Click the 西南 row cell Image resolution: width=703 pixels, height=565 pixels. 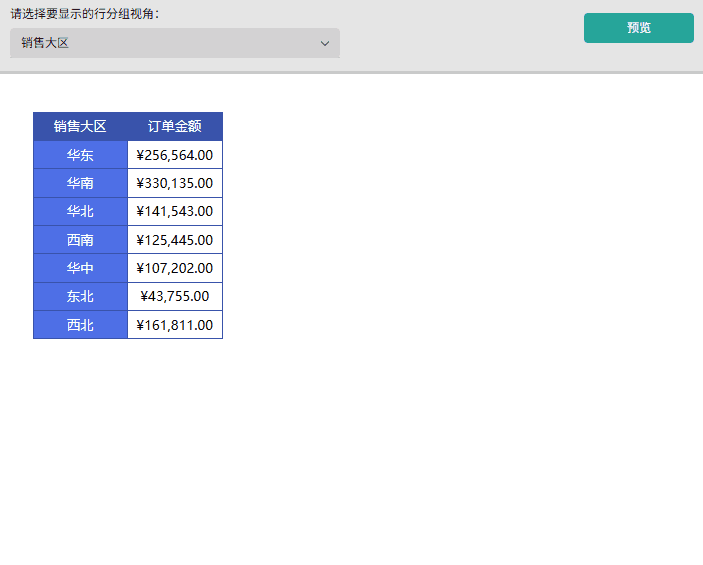pyautogui.click(x=80, y=240)
